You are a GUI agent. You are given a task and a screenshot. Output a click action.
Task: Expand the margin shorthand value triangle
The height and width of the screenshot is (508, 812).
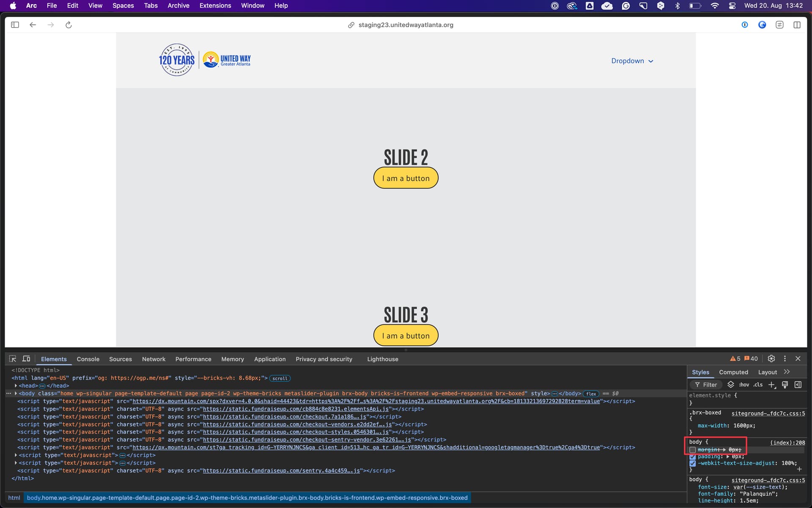click(724, 450)
